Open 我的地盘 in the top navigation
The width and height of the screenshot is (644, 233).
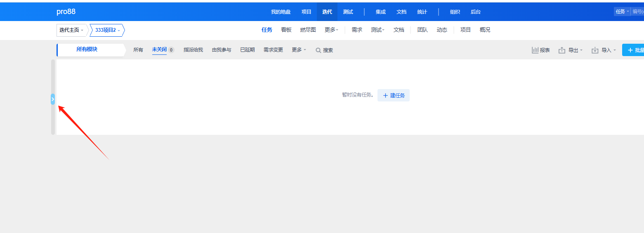pos(281,12)
